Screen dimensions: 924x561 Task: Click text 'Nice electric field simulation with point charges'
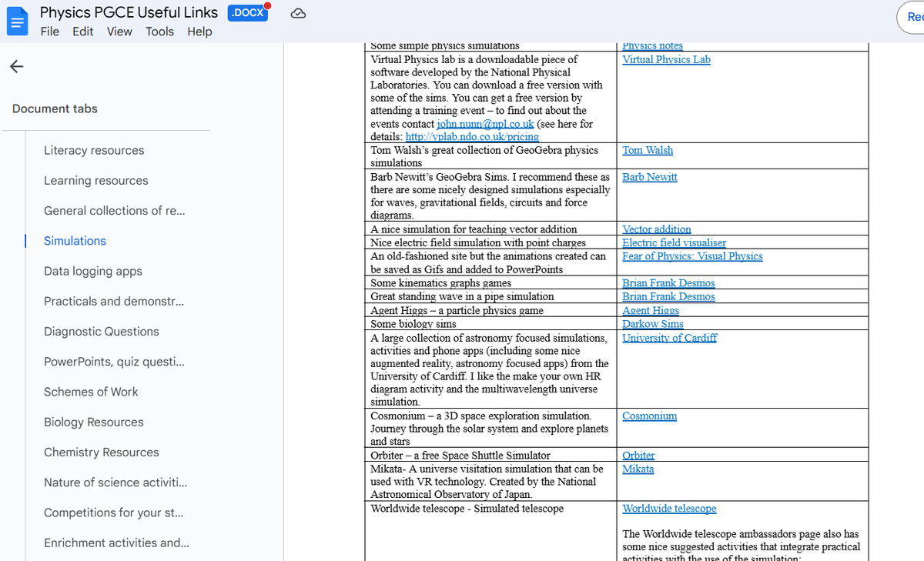point(478,242)
